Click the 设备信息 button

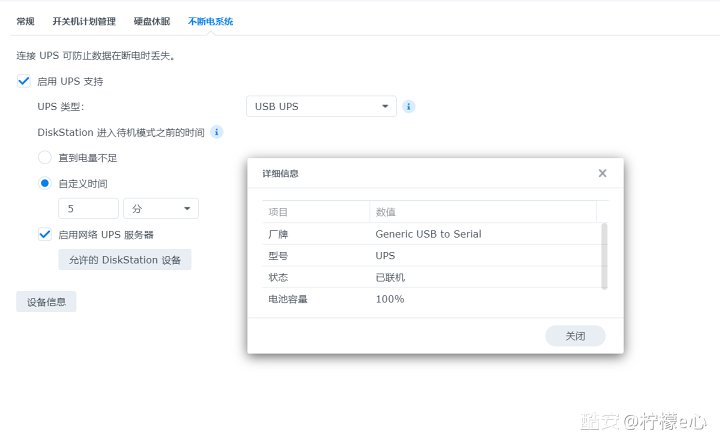tap(46, 302)
